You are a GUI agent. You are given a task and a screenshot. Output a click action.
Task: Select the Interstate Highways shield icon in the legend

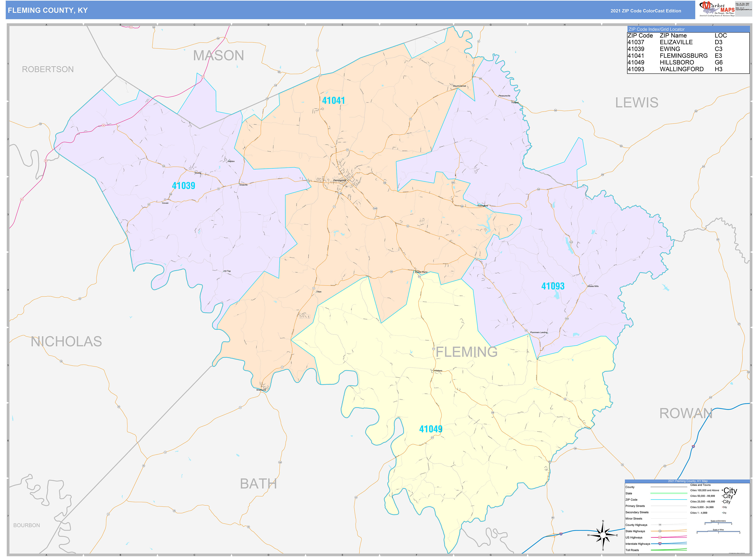660,544
